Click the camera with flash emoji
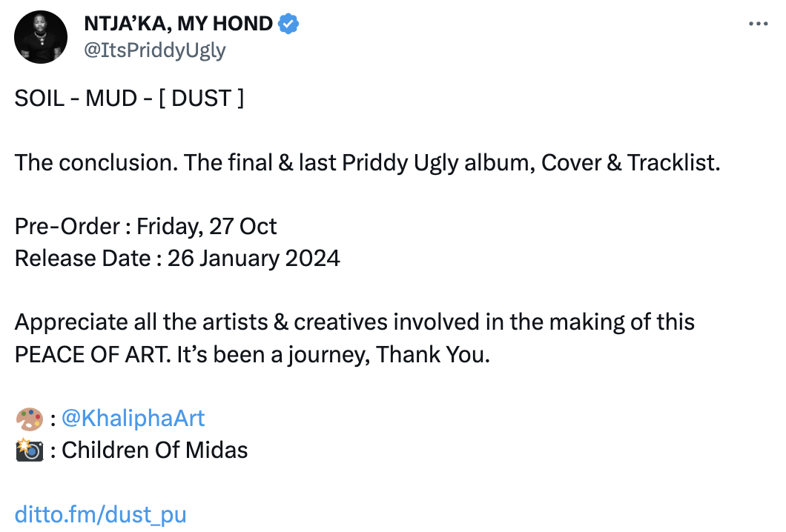This screenshot has height=532, width=786. pyautogui.click(x=30, y=450)
